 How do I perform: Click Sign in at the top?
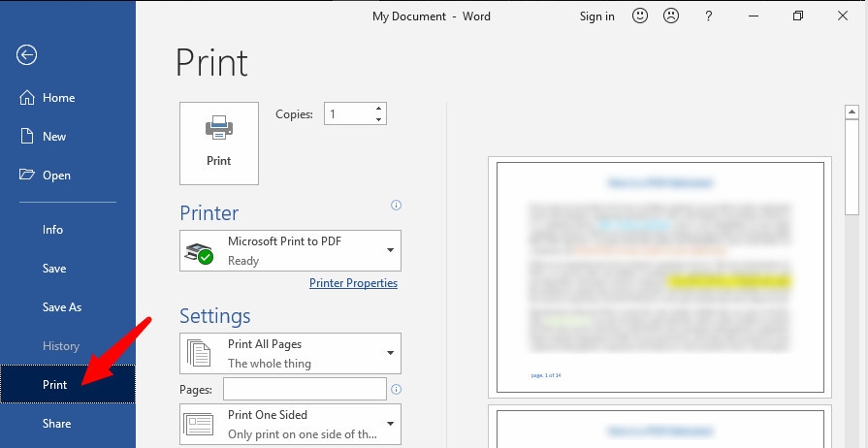coord(596,16)
